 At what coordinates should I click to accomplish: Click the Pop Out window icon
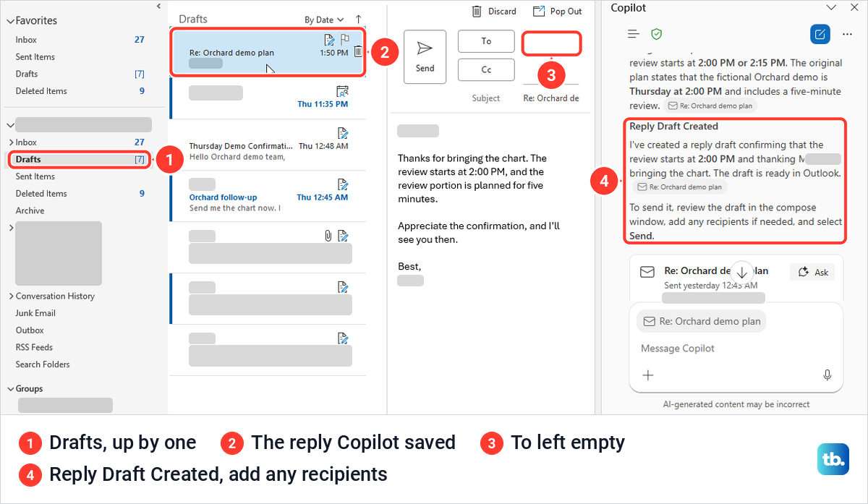pyautogui.click(x=538, y=11)
